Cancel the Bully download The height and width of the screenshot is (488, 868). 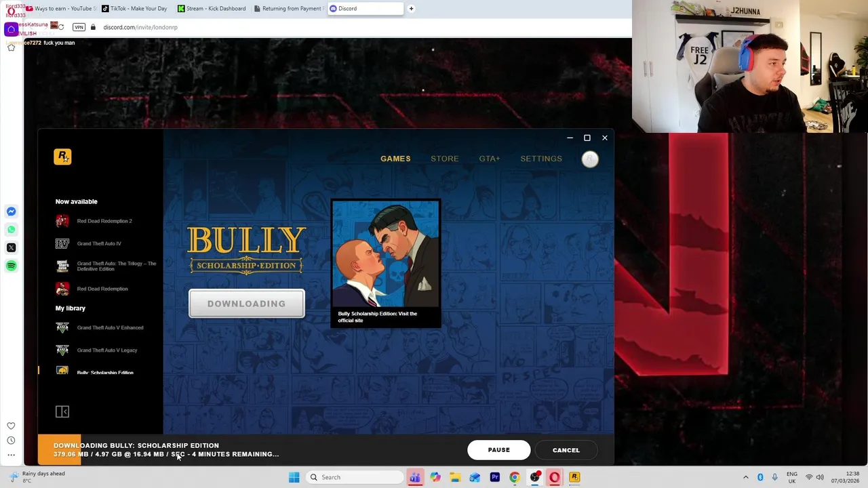[x=566, y=450]
